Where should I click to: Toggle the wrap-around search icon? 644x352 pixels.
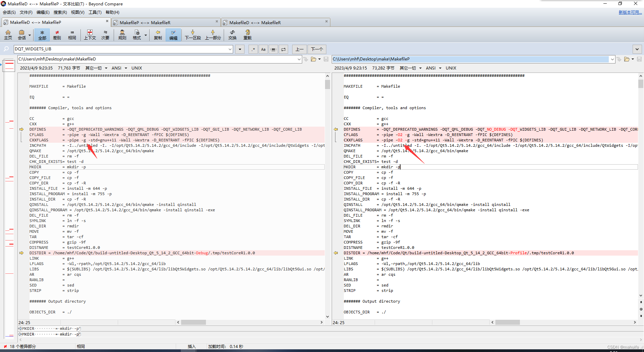click(x=283, y=49)
